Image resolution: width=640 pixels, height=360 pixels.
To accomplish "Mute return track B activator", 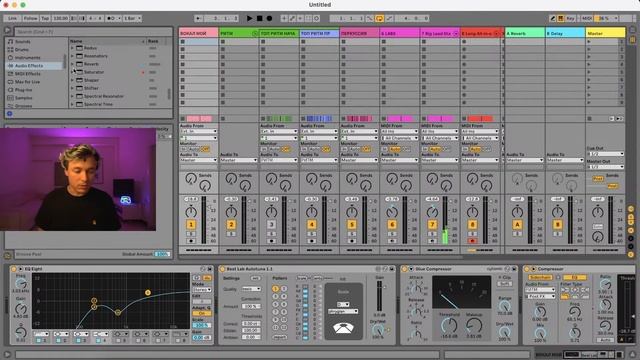I will 557,224.
